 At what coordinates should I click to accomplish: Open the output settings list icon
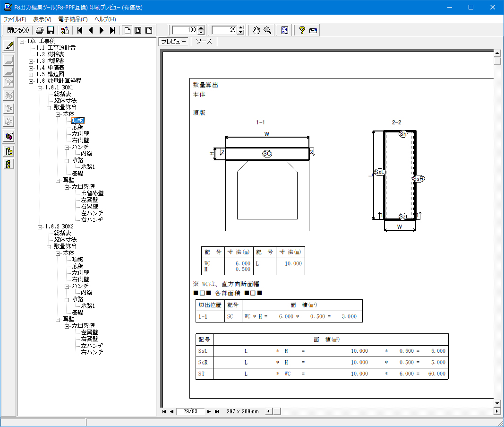[65, 30]
